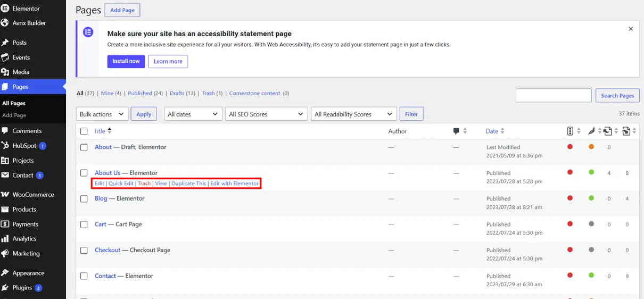
Task: Filter to Published (24) pages
Action: (x=145, y=93)
